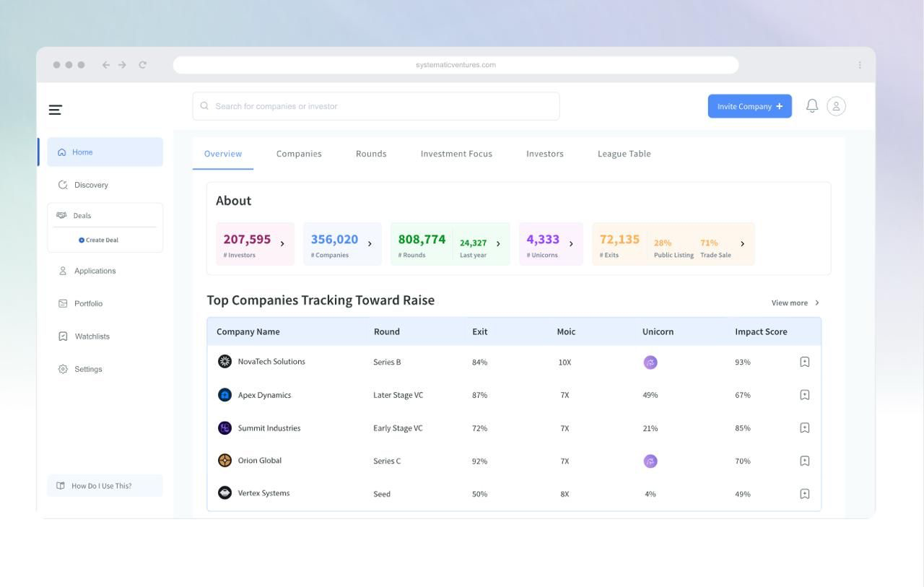Click the 24,327 last year figure
924x587 pixels.
[x=474, y=243]
